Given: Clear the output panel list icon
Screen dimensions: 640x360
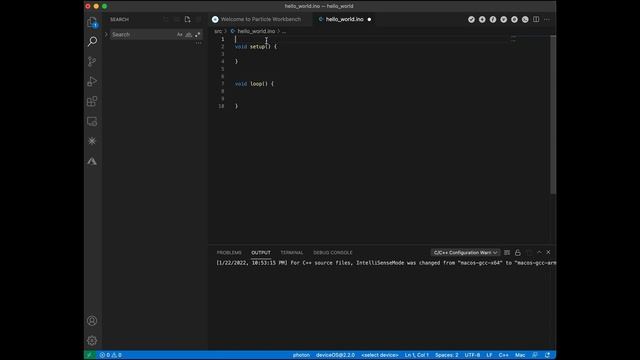Looking at the screenshot, I should (507, 253).
